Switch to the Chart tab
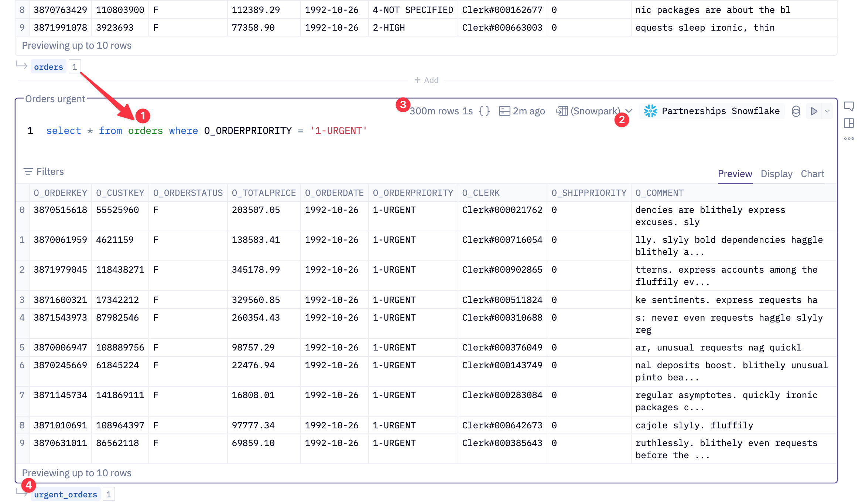862x504 pixels. (812, 174)
